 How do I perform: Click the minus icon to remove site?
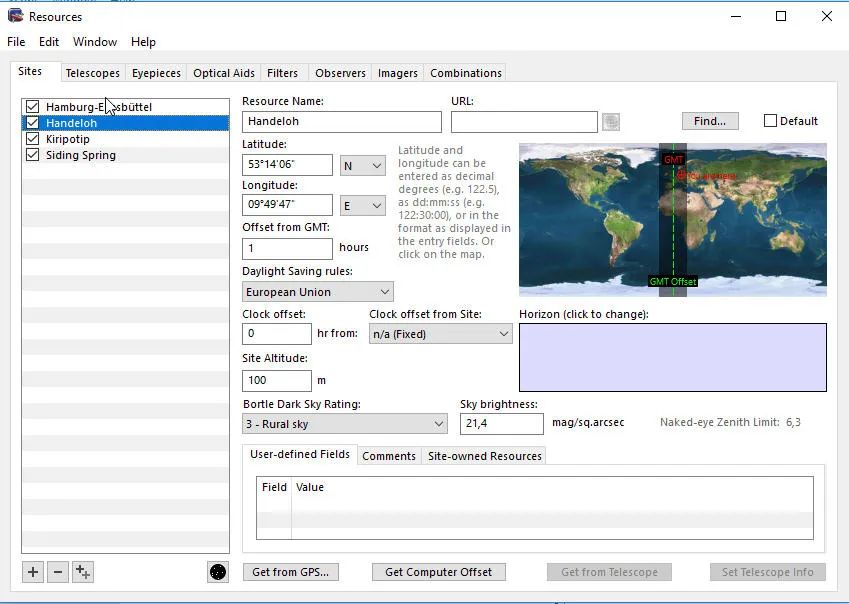coord(58,572)
